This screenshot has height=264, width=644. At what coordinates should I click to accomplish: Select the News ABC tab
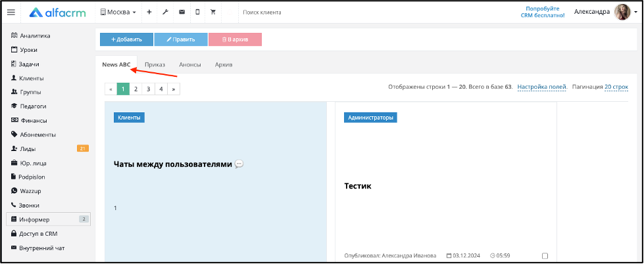coord(116,64)
